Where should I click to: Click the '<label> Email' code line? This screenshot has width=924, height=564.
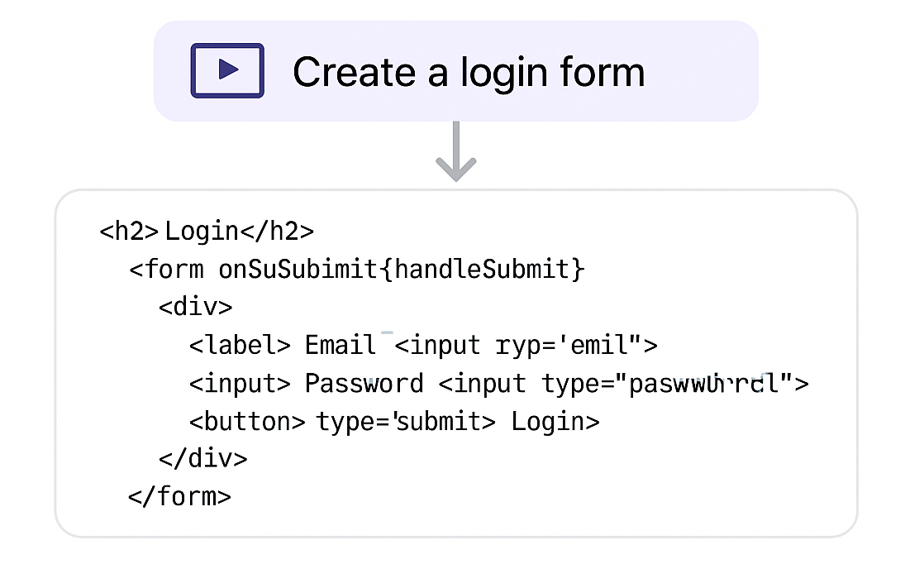pyautogui.click(x=423, y=345)
